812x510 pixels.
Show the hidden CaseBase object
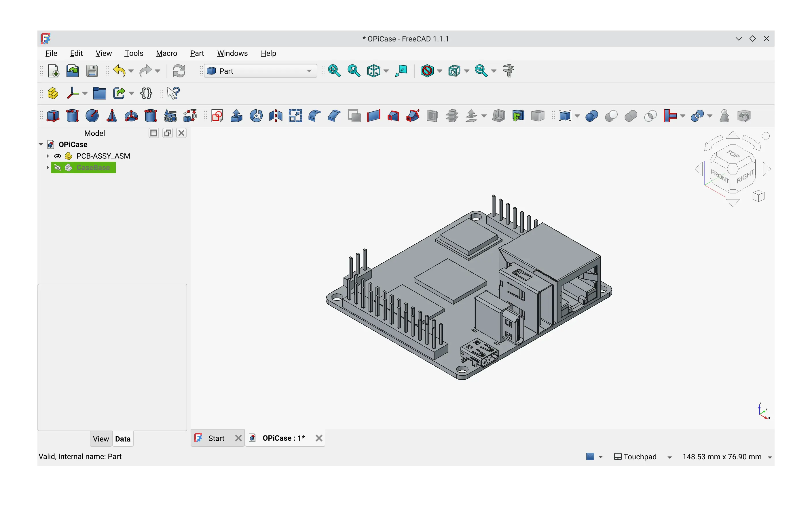(58, 168)
